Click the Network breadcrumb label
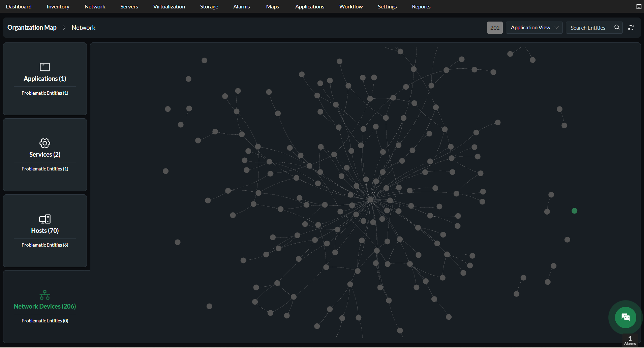The height and width of the screenshot is (348, 644). tap(84, 28)
